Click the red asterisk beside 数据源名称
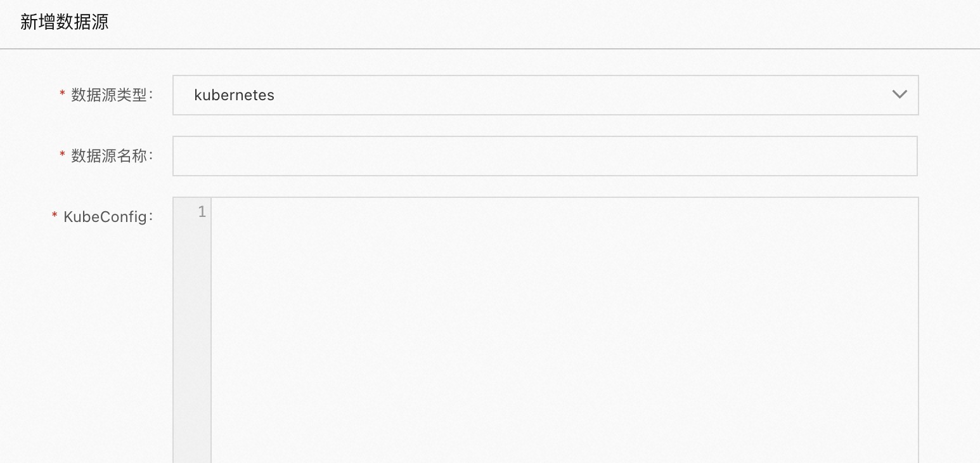980x463 pixels. pyautogui.click(x=62, y=155)
